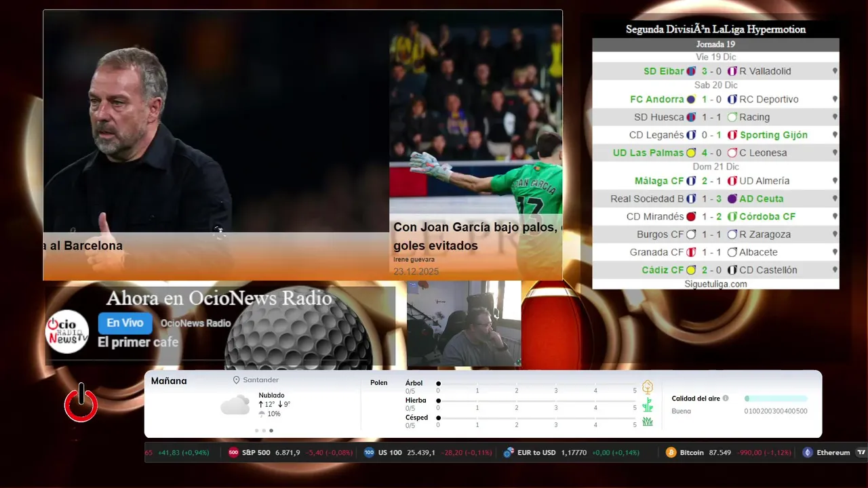This screenshot has height=488, width=868.
Task: Open stadium pin for CD Leganés match
Action: click(835, 135)
